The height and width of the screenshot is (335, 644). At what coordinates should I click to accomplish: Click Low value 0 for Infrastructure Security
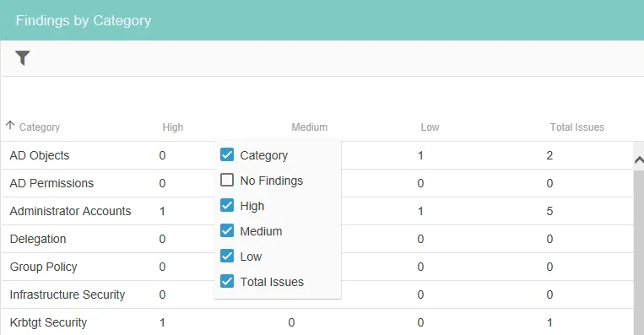click(420, 294)
